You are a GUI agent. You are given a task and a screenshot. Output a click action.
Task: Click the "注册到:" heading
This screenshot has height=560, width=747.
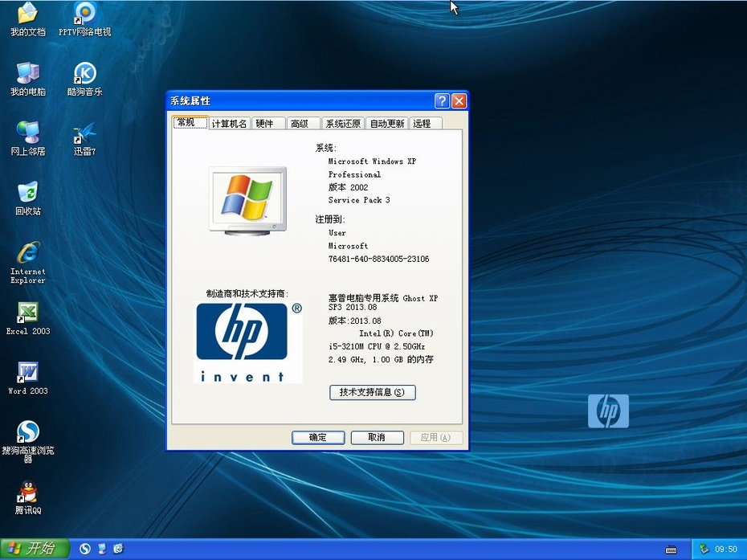[x=330, y=219]
